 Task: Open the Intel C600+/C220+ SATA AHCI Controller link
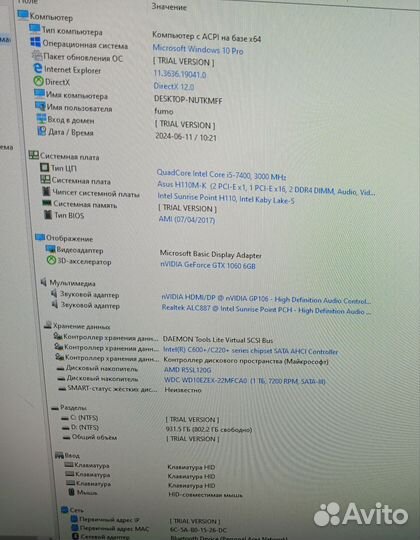tap(251, 351)
